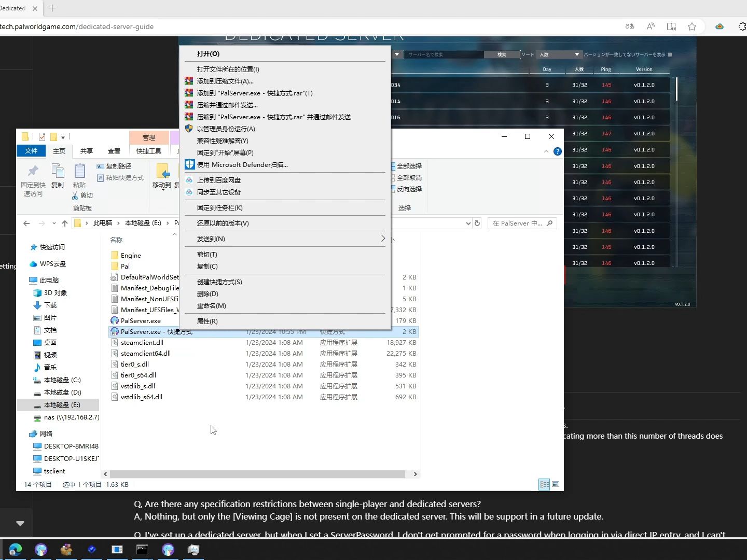Viewport: 747px width, 560px height.
Task: Click the 粘贴 clipboard paste icon
Action: pos(79,171)
